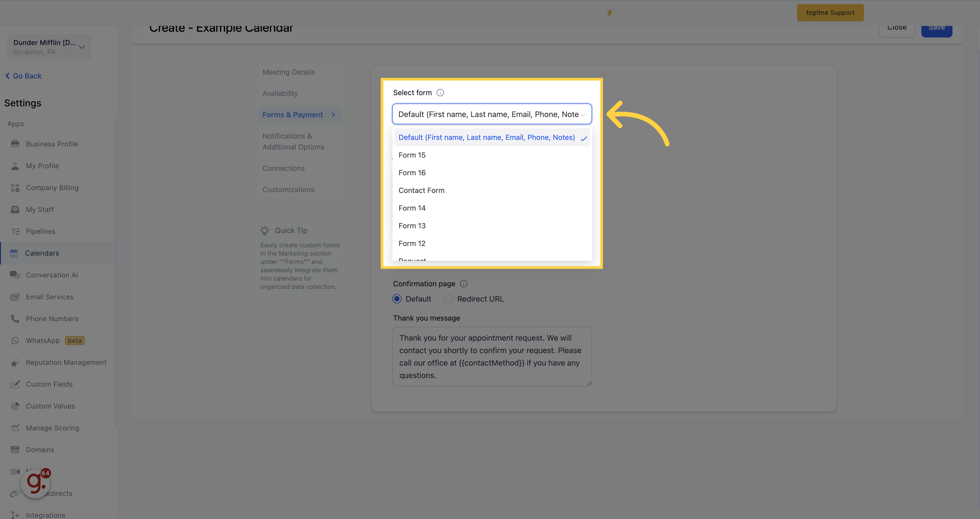Click the Custom Fields edit icon
The image size is (980, 519).
pyautogui.click(x=15, y=384)
